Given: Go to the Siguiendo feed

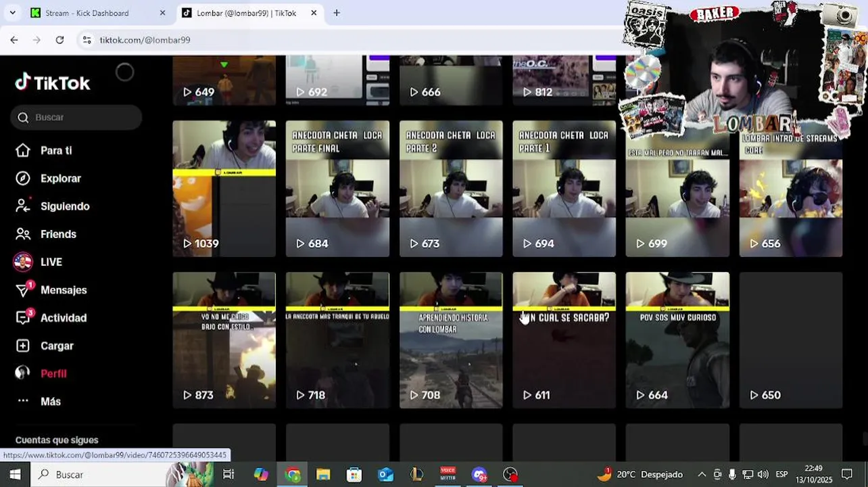Looking at the screenshot, I should pyautogui.click(x=65, y=206).
